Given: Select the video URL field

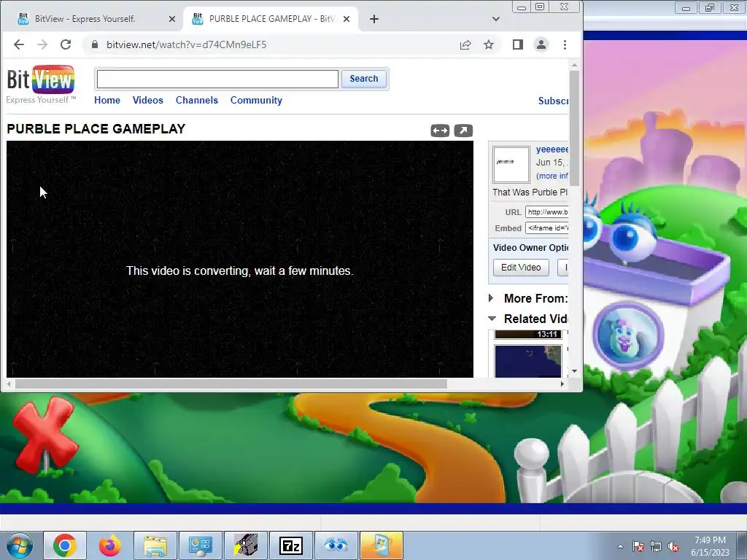Looking at the screenshot, I should click(546, 212).
